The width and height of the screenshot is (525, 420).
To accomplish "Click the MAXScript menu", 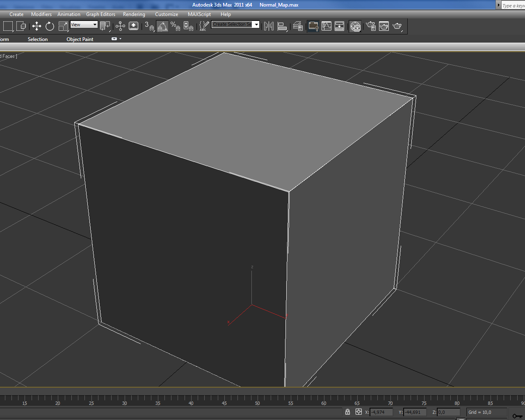I will tap(199, 14).
